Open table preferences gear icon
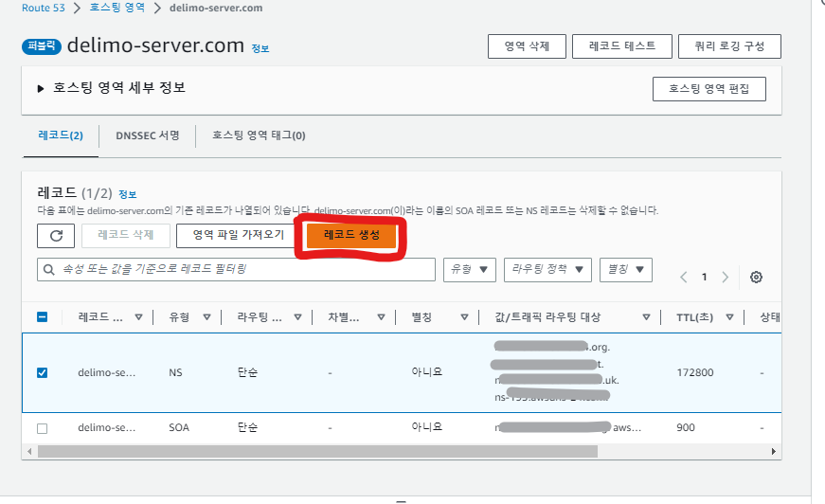 pos(756,278)
